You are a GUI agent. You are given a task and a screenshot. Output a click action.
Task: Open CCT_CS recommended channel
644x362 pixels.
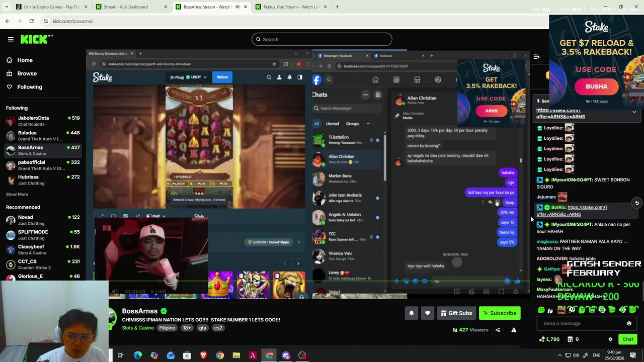pos(43,264)
